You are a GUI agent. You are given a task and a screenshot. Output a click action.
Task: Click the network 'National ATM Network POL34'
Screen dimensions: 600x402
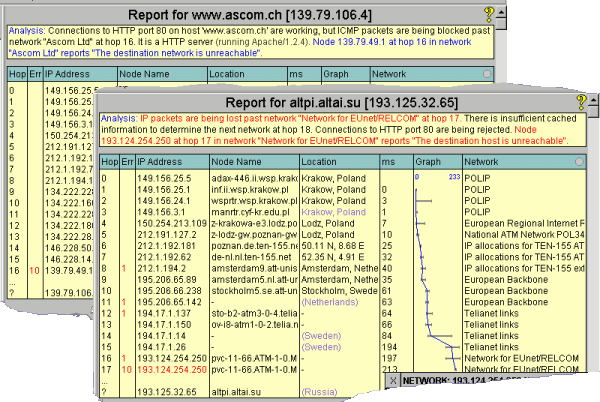click(x=524, y=234)
